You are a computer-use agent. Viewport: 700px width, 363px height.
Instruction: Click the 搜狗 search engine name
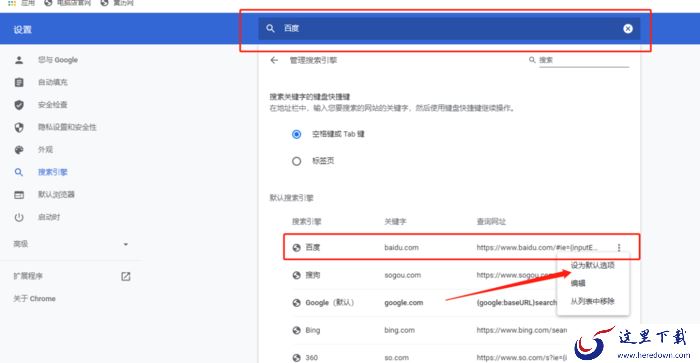click(x=312, y=275)
